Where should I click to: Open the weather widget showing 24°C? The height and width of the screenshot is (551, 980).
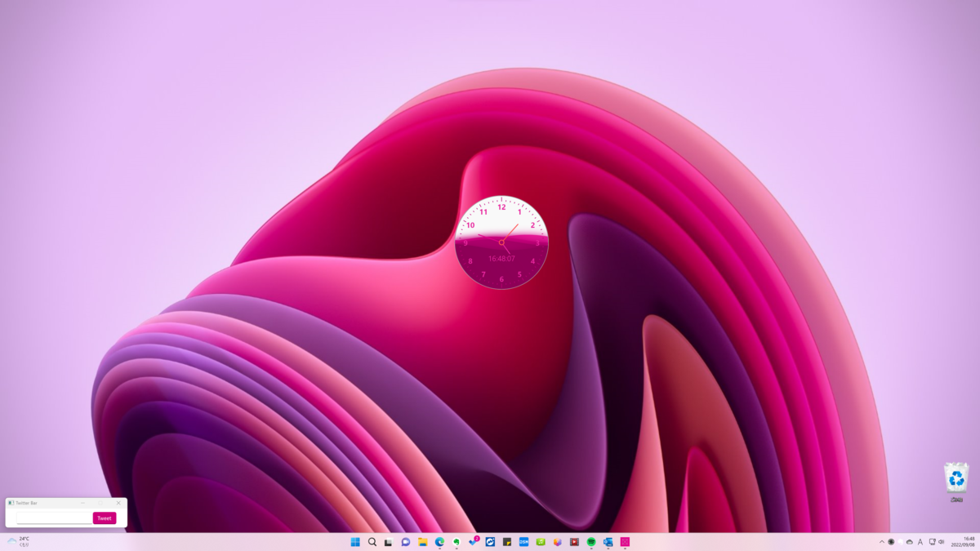[x=19, y=541]
